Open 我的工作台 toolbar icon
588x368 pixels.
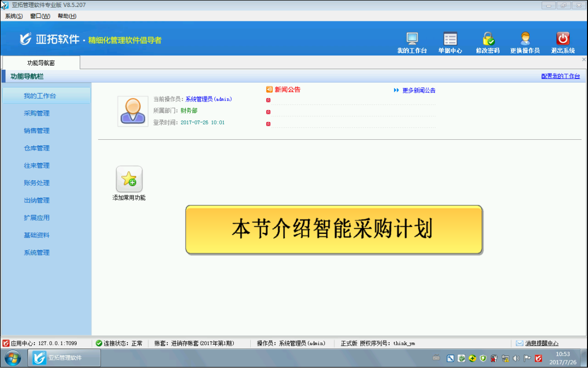[412, 39]
